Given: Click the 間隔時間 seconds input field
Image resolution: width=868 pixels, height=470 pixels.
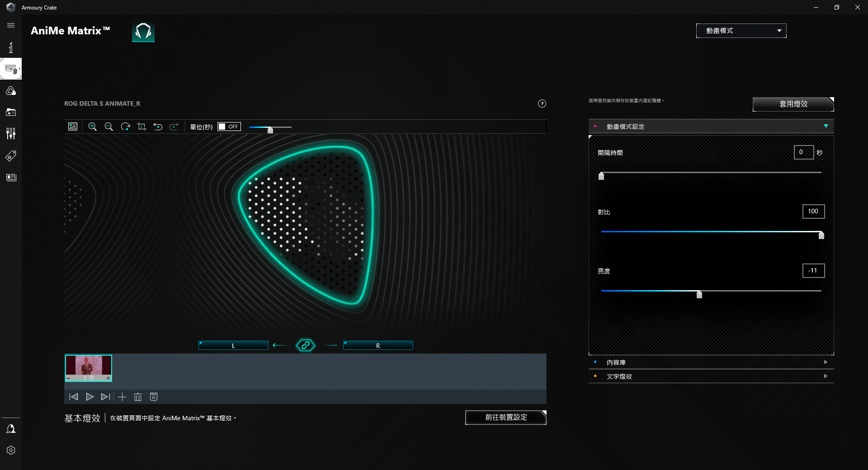Looking at the screenshot, I should click(x=804, y=152).
